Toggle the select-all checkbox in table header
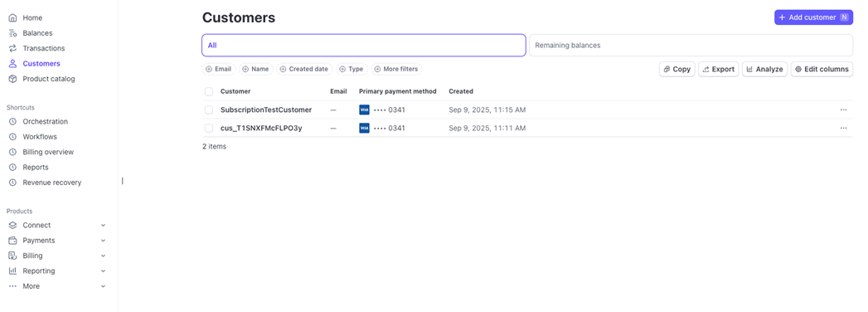The width and height of the screenshot is (868, 312). click(x=209, y=91)
